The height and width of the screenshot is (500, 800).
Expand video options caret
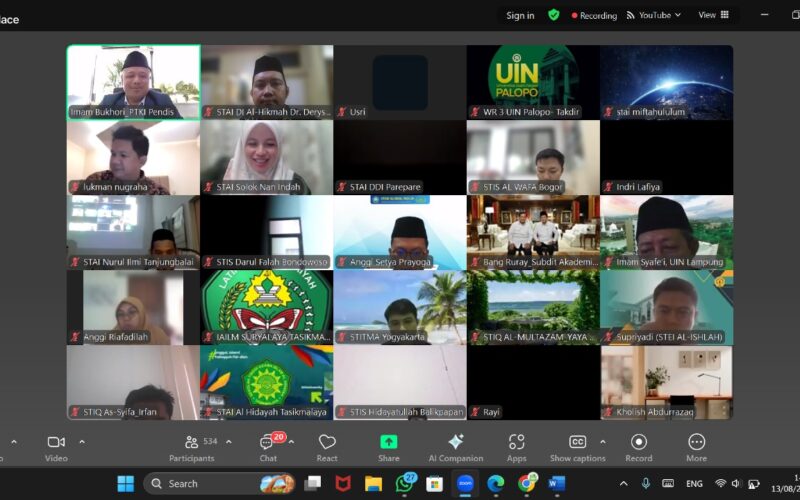tap(82, 442)
